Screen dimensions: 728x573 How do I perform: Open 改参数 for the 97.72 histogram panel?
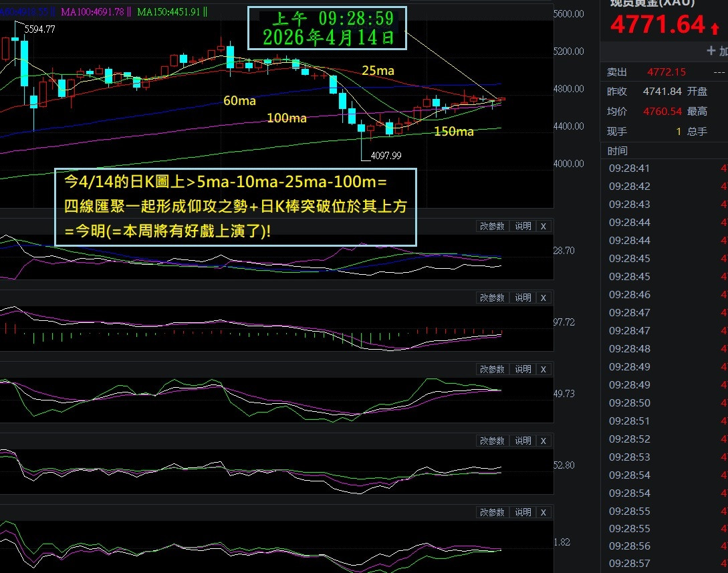point(492,298)
